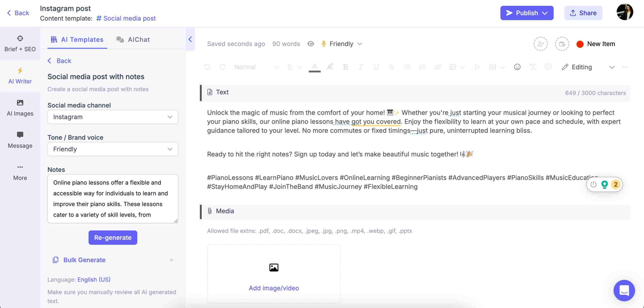
Task: Click the emoji insert icon
Action: click(x=516, y=67)
